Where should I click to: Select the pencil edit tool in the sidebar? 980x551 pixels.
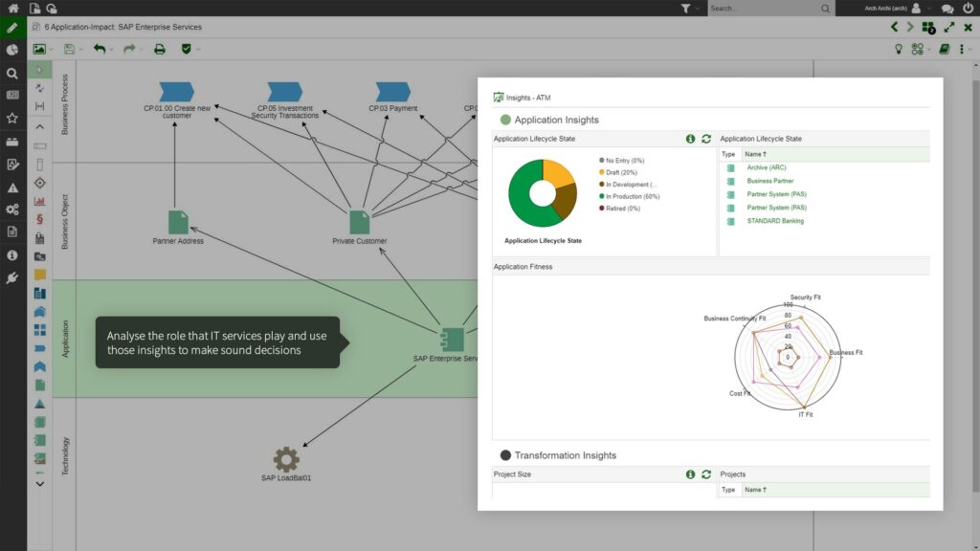pyautogui.click(x=11, y=28)
